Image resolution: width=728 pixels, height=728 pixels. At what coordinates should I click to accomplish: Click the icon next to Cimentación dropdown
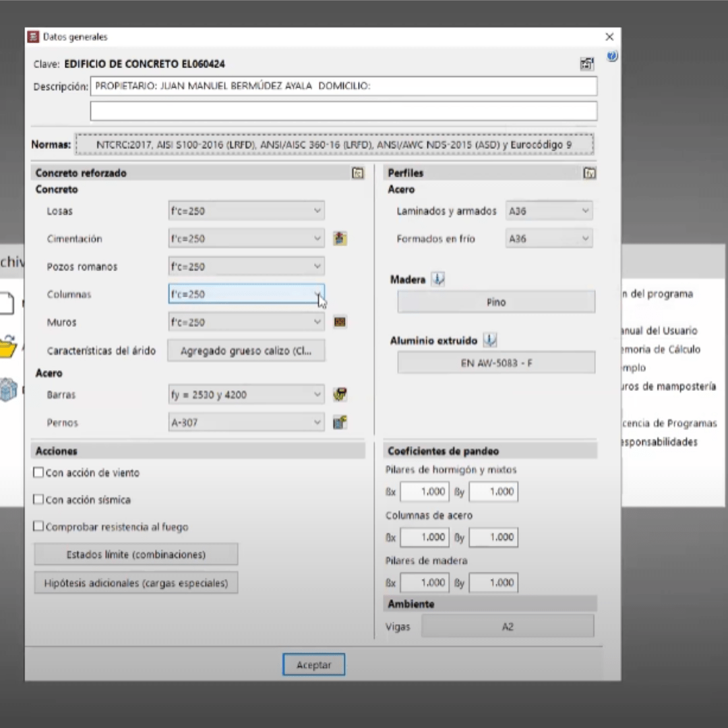(x=340, y=239)
